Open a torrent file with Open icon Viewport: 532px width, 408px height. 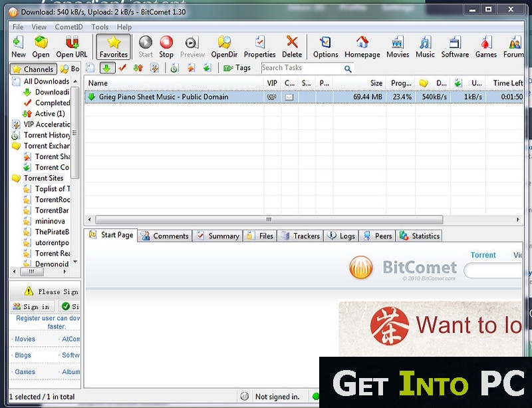(x=41, y=47)
